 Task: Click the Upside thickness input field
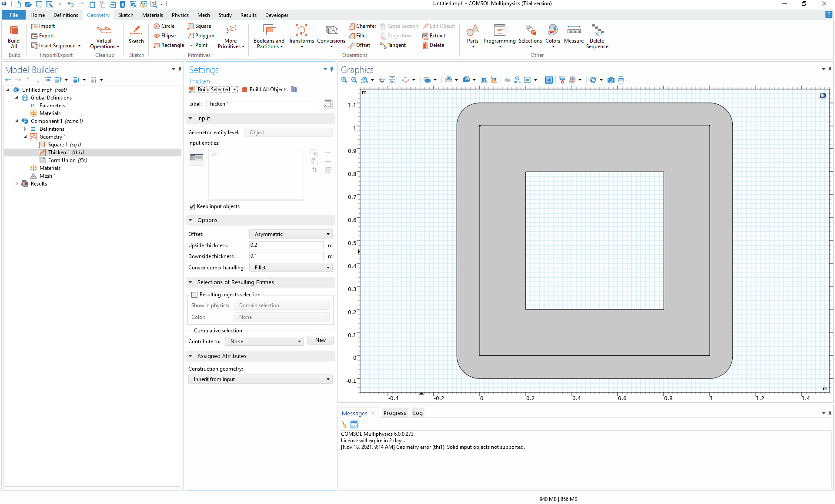pyautogui.click(x=286, y=245)
